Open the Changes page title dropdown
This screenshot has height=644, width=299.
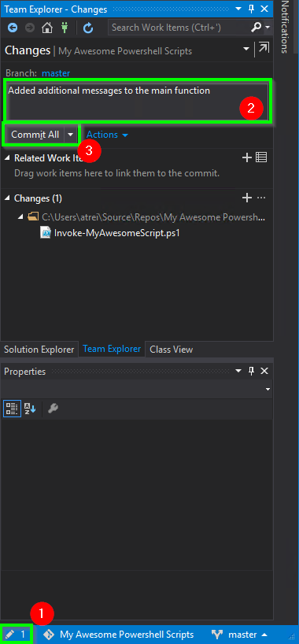(x=246, y=49)
